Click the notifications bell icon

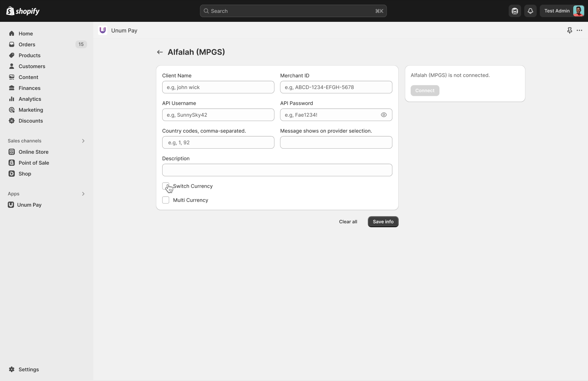click(530, 11)
